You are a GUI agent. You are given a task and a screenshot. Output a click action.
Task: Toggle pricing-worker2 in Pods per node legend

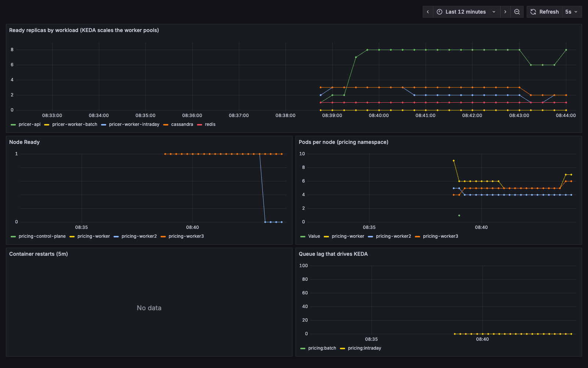pyautogui.click(x=394, y=236)
